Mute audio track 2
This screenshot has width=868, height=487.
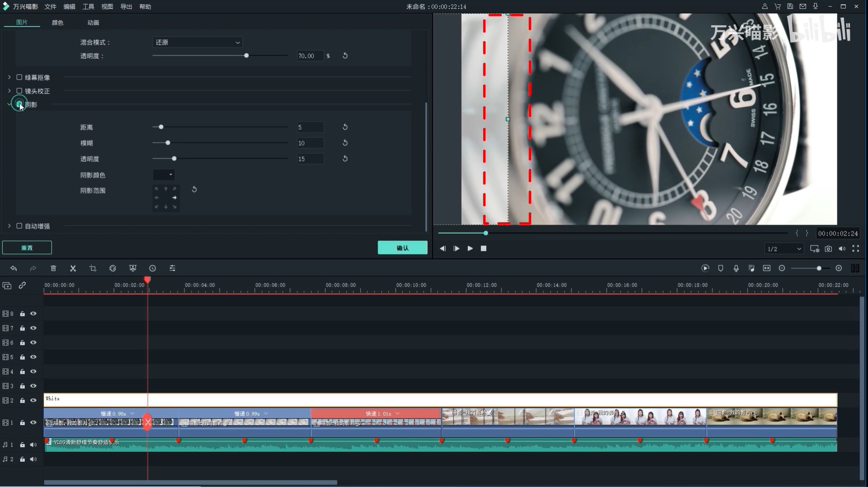coord(34,459)
